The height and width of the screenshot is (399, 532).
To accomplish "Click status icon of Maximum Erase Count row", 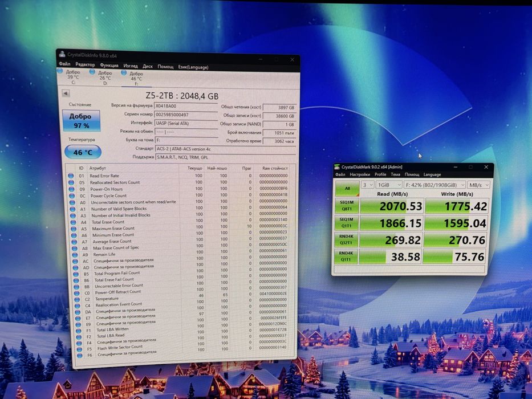I will click(x=74, y=229).
